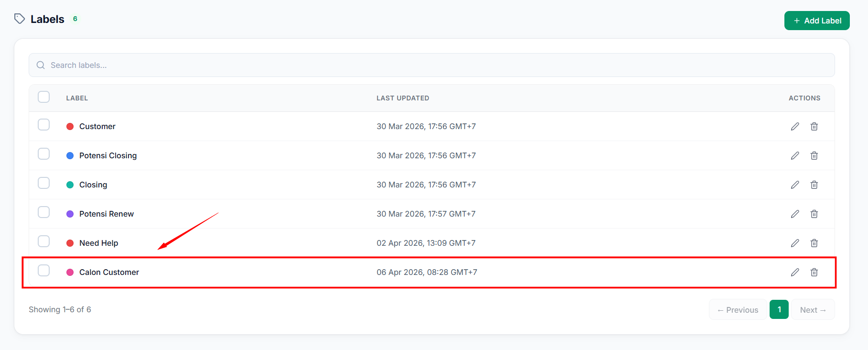Edit the Customer label with pencil icon

tap(795, 126)
